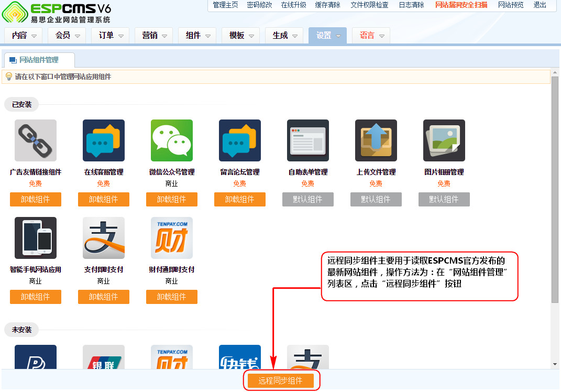
Task: Click 免费 under 广告友情链接组件
Action: pyautogui.click(x=36, y=183)
